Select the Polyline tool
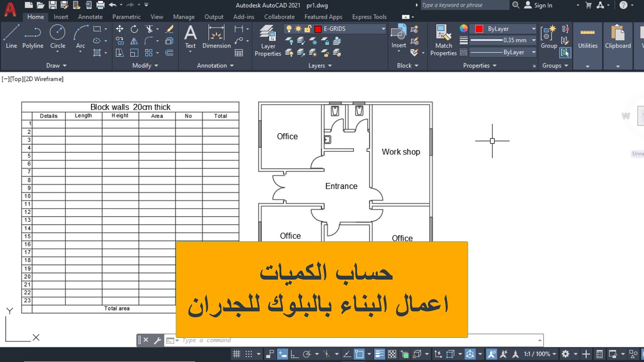Viewport: 644px width, 362px height. click(33, 37)
